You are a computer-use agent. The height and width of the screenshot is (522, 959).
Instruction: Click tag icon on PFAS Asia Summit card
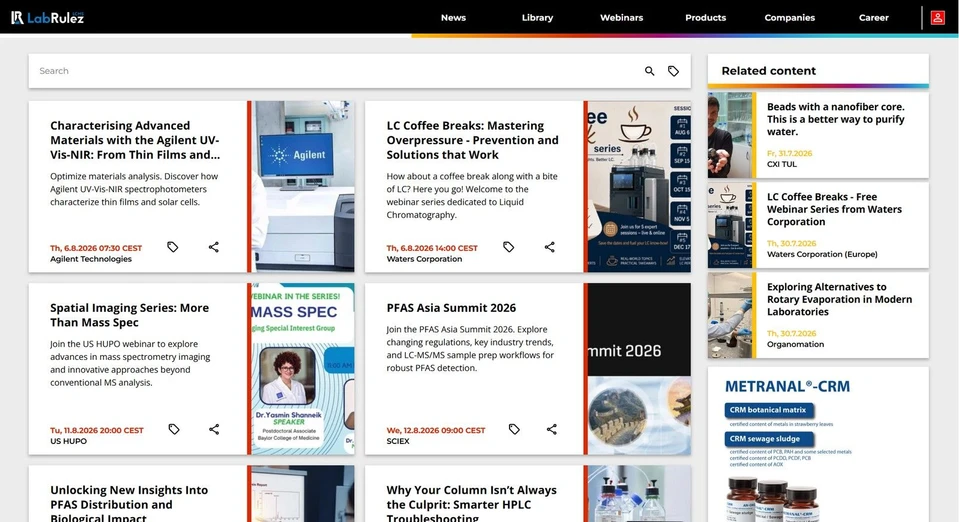(x=514, y=429)
